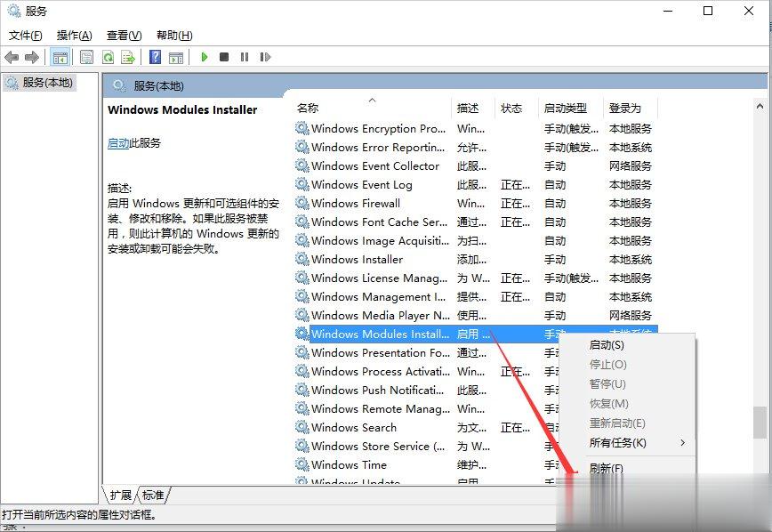Click the gear icon of Windows Installer

pos(302,259)
